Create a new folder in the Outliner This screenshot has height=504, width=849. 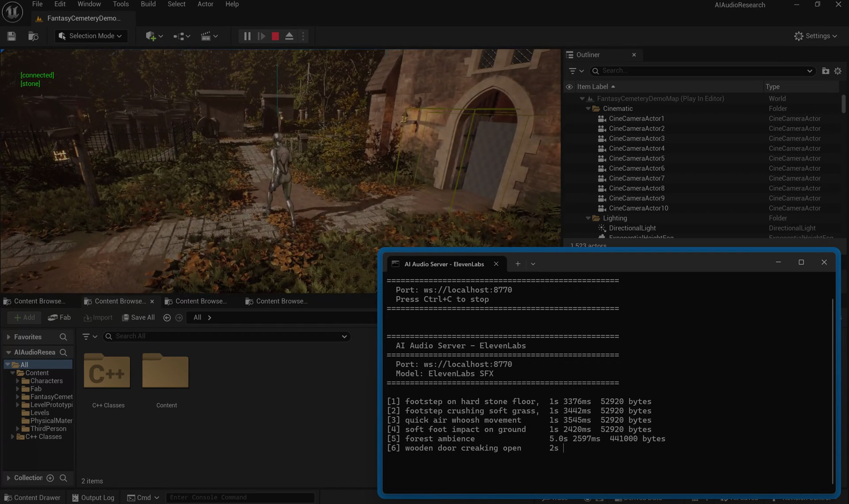[x=825, y=71]
